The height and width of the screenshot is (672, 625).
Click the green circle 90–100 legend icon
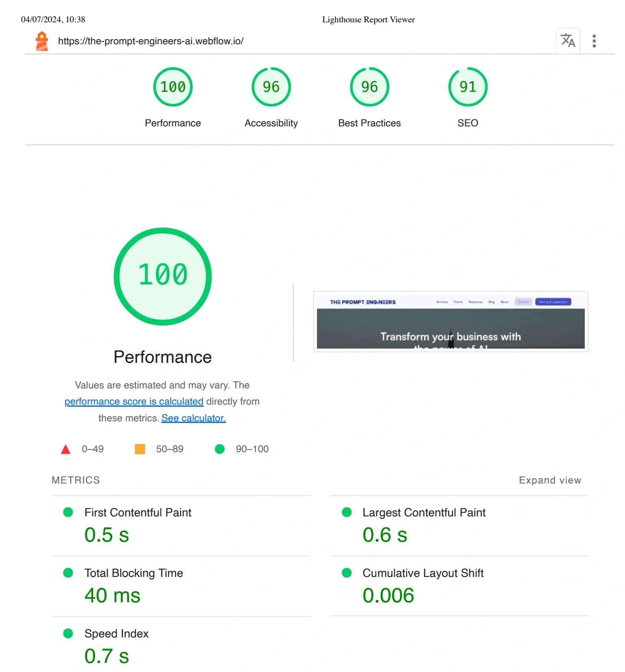pos(219,449)
